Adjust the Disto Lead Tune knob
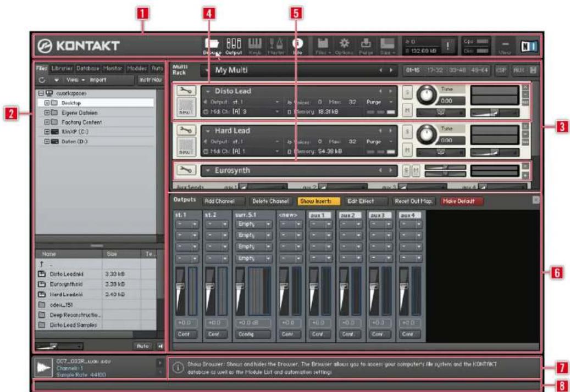This screenshot has width=570, height=392. pos(427,95)
